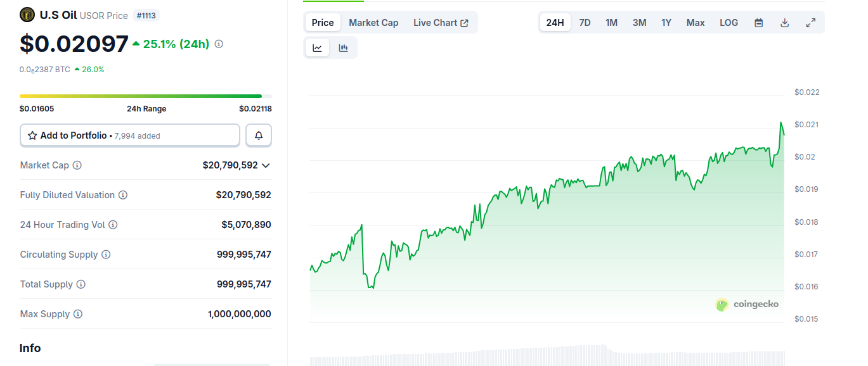
Task: Click the U.S Oil coin logo
Action: 27,15
